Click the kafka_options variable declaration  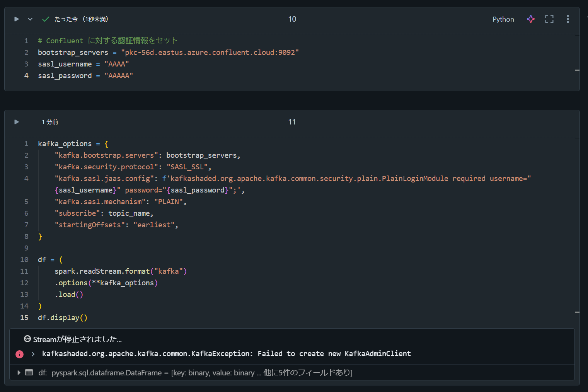tap(65, 143)
